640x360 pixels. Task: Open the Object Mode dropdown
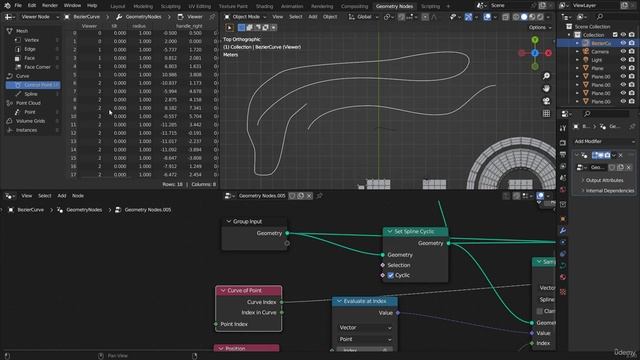pos(245,17)
